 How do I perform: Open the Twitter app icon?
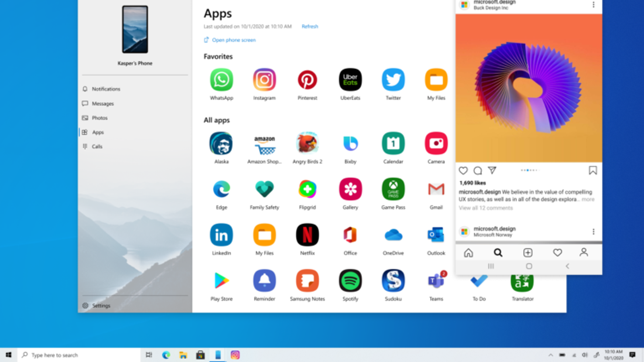pyautogui.click(x=393, y=80)
